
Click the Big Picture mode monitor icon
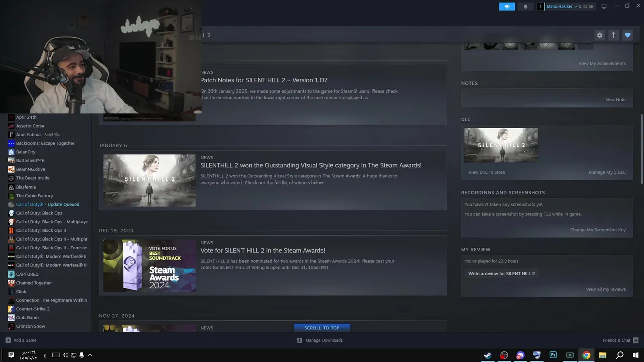[x=604, y=6]
